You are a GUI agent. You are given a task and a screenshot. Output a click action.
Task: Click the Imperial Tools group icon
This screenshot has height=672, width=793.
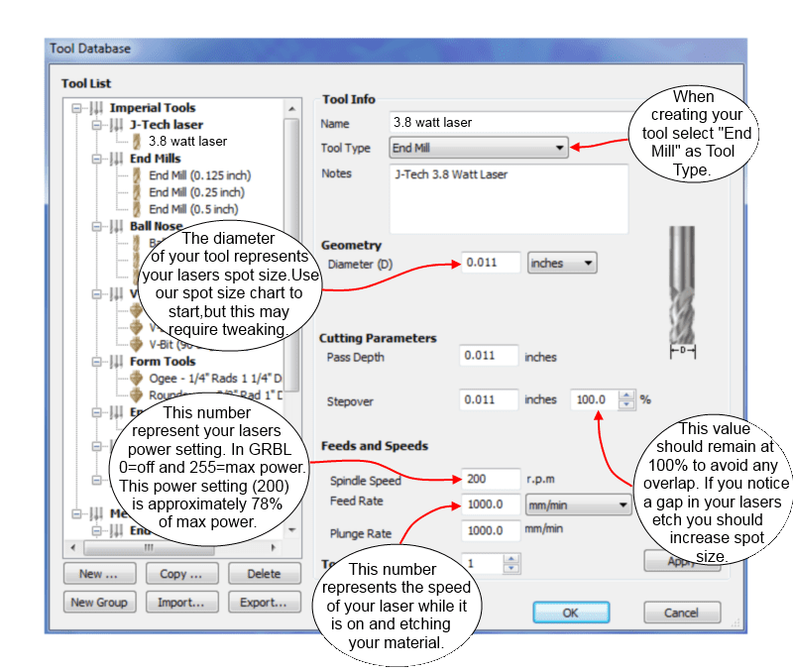pos(96,108)
